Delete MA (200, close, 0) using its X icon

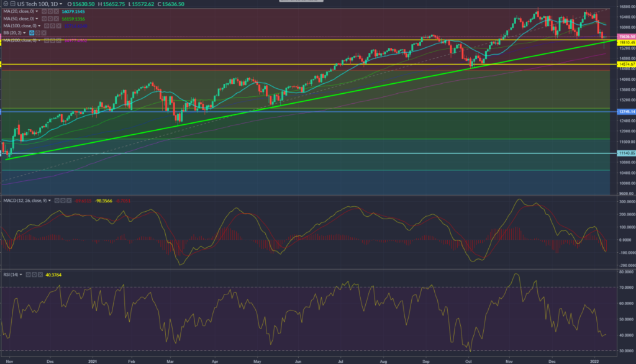60,40
